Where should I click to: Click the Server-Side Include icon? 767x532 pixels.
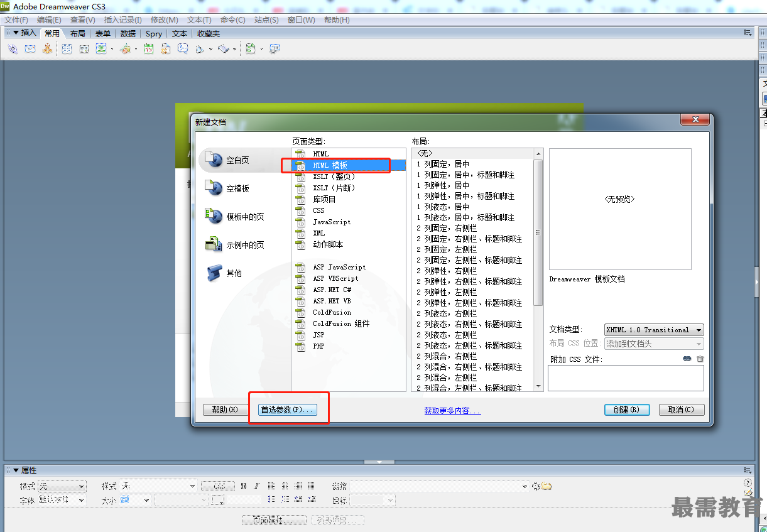coord(166,49)
